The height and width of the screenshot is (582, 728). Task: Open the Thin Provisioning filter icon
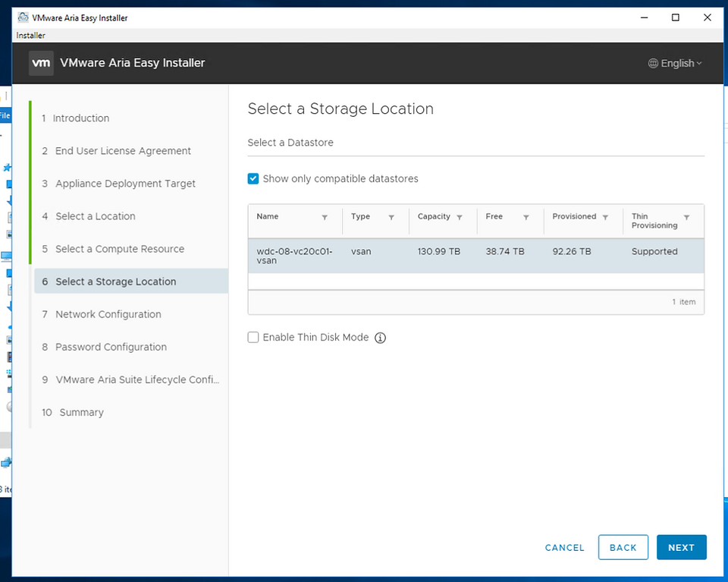click(x=686, y=217)
